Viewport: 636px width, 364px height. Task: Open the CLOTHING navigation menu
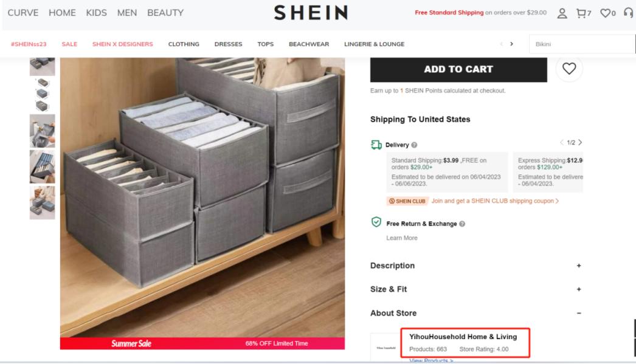(x=183, y=44)
